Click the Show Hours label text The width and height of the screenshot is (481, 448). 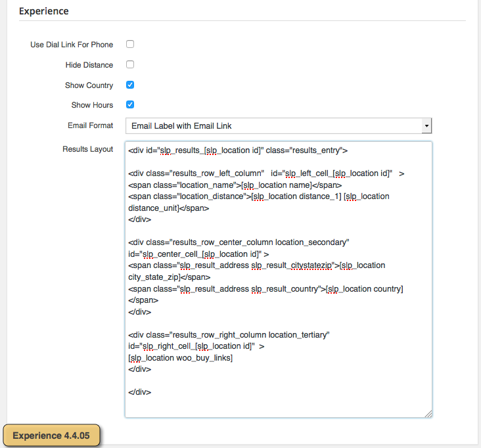coord(92,105)
